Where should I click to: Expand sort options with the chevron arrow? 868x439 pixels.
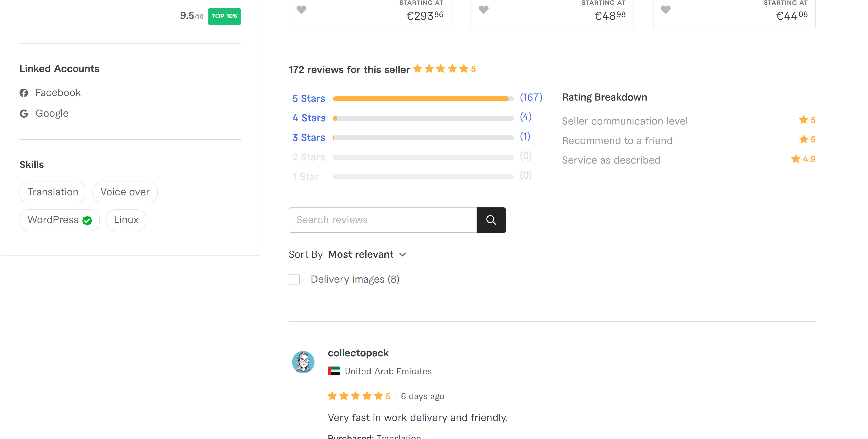click(403, 255)
